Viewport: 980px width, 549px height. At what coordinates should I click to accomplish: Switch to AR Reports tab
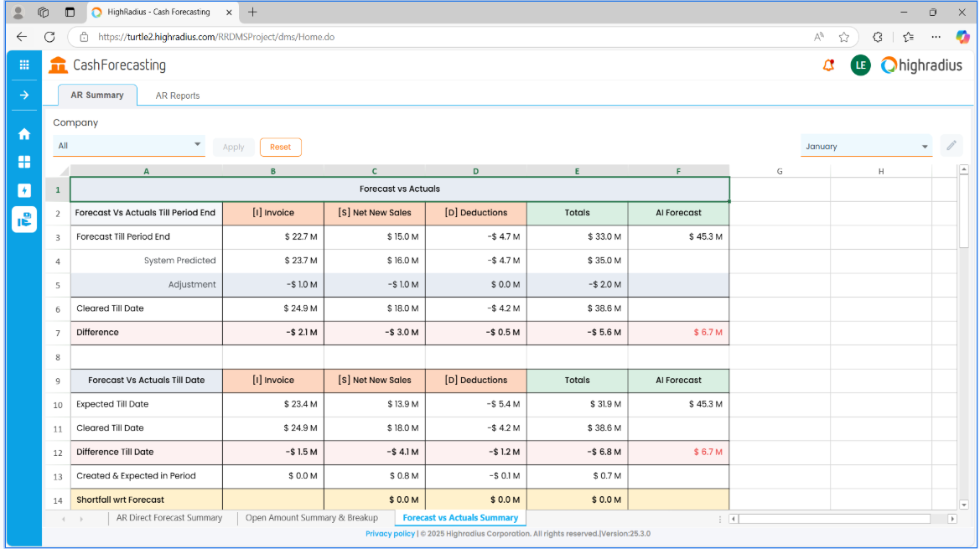click(x=178, y=96)
